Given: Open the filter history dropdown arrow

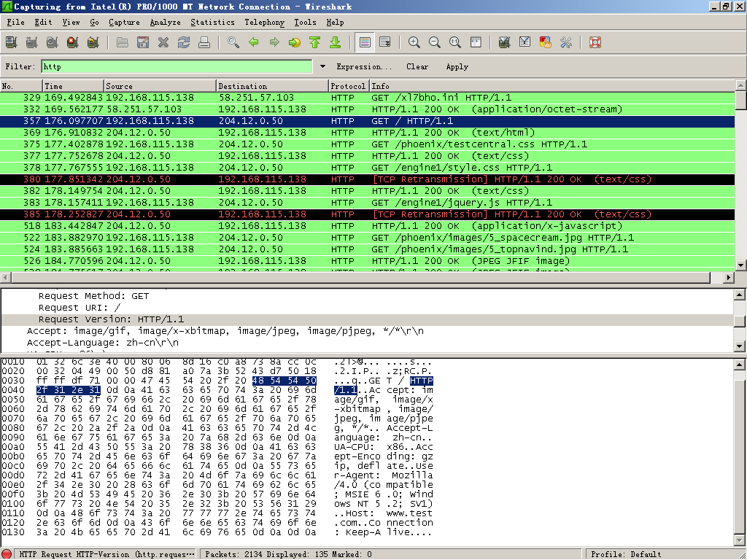Looking at the screenshot, I should tap(322, 66).
